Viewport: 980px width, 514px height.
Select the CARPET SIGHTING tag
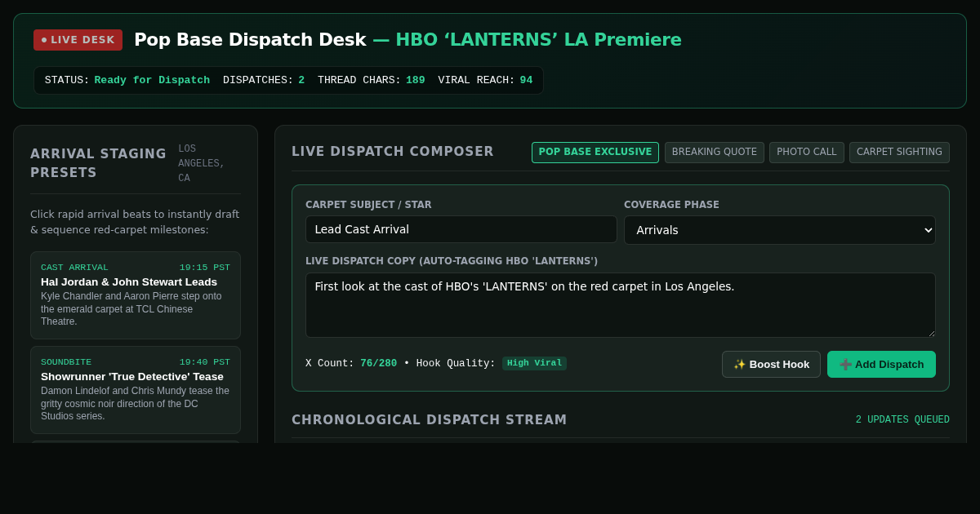pos(899,153)
